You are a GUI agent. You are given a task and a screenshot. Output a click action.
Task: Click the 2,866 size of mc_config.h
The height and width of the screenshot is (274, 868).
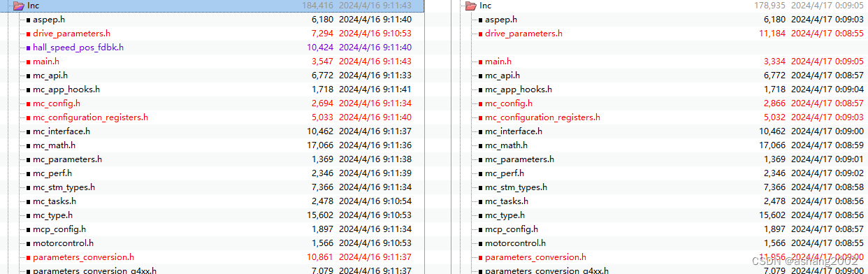click(x=775, y=103)
